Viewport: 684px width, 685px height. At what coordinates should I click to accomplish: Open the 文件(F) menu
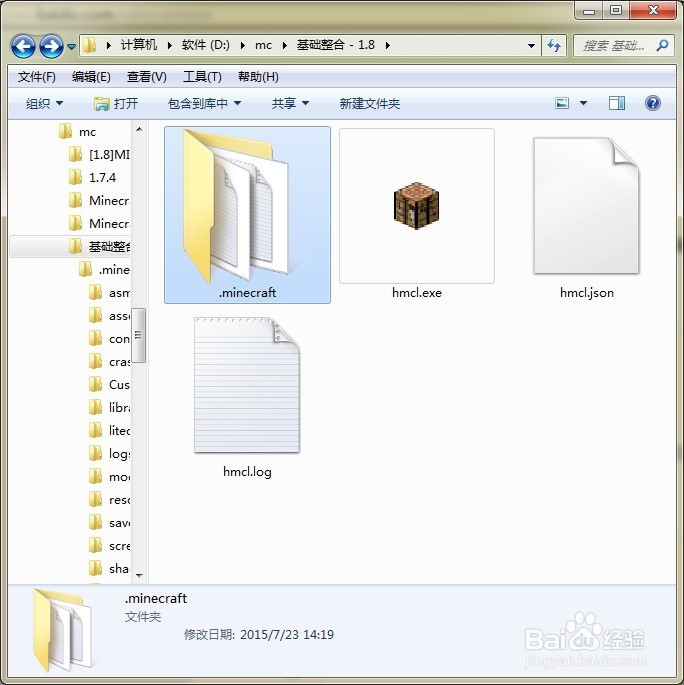pos(37,77)
